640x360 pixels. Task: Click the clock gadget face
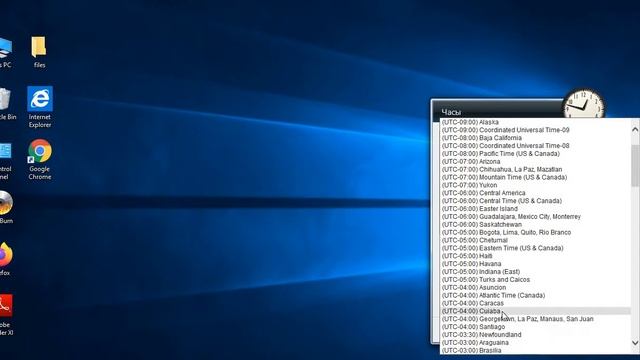click(x=583, y=105)
